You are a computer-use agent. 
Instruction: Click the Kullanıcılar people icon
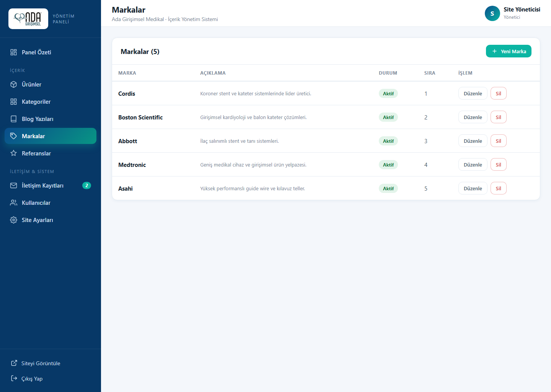pos(14,203)
